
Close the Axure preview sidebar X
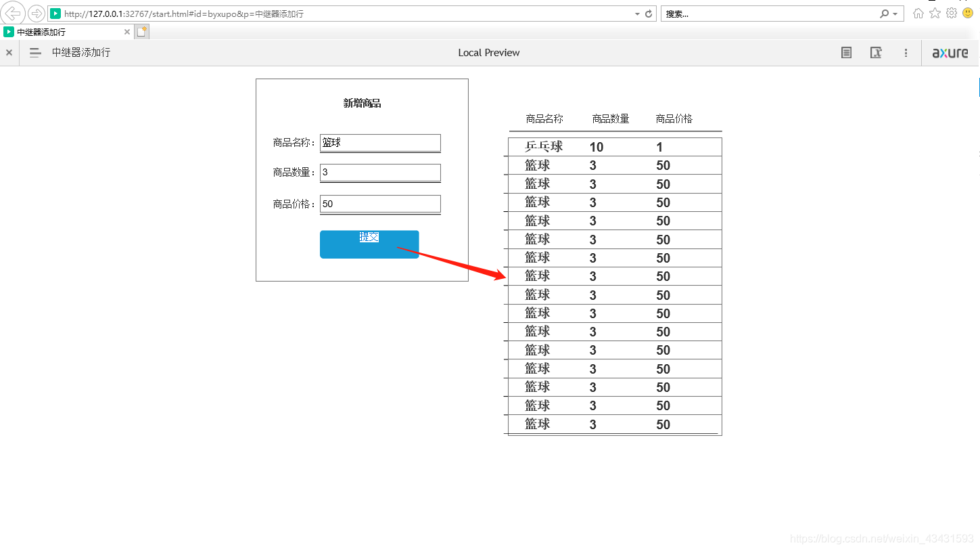click(x=9, y=53)
